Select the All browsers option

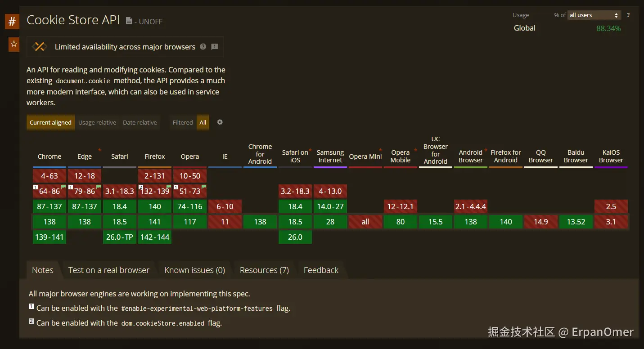click(203, 122)
